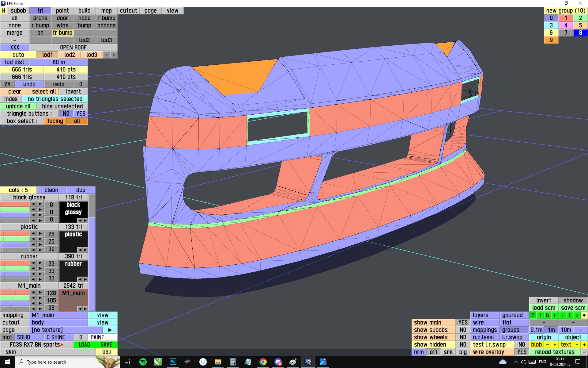Viewport: 588px width, 368px height.
Task: Open the M1_main mapping selector
Action: pyautogui.click(x=58, y=315)
